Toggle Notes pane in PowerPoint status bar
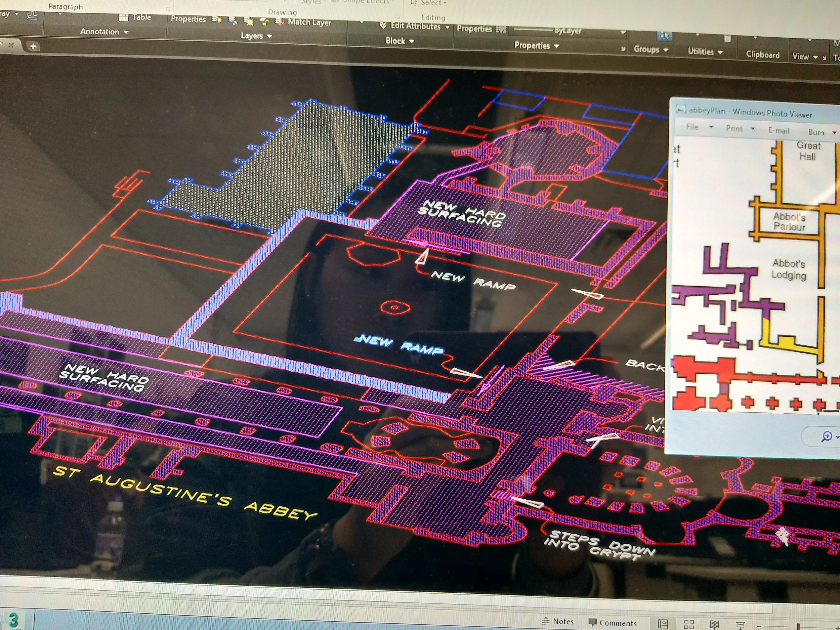Screen dimensions: 840x630 point(558,621)
